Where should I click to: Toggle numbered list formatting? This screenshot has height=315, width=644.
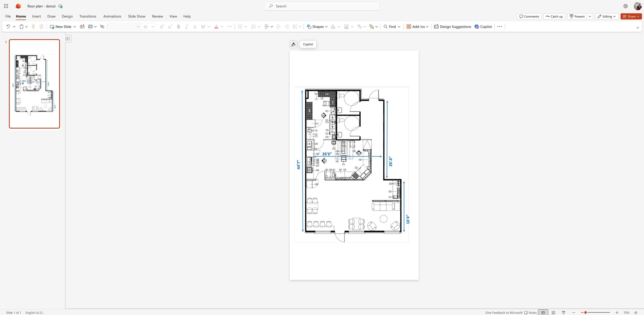253,26
